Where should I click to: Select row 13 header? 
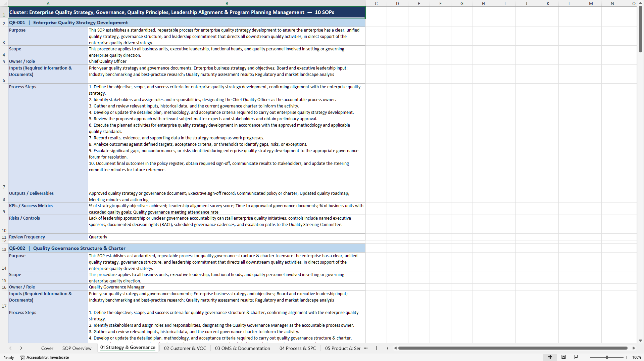click(x=4, y=248)
